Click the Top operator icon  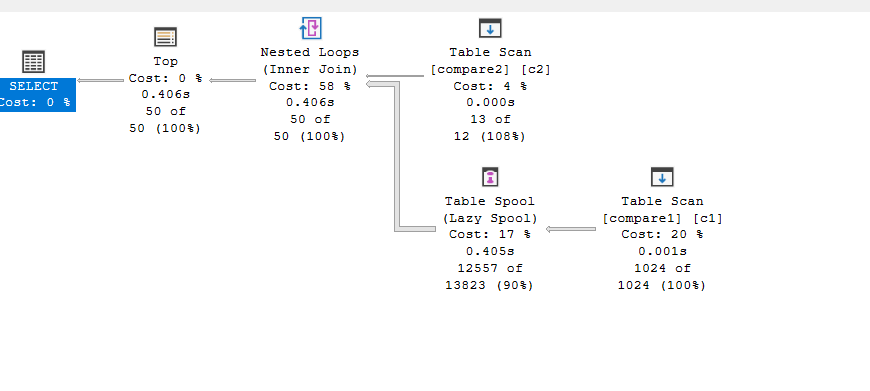165,37
